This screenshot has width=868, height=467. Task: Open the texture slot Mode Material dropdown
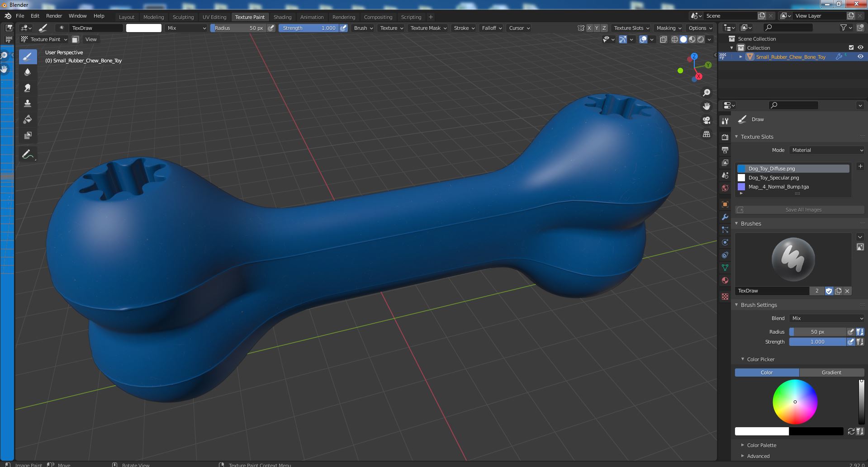click(826, 150)
